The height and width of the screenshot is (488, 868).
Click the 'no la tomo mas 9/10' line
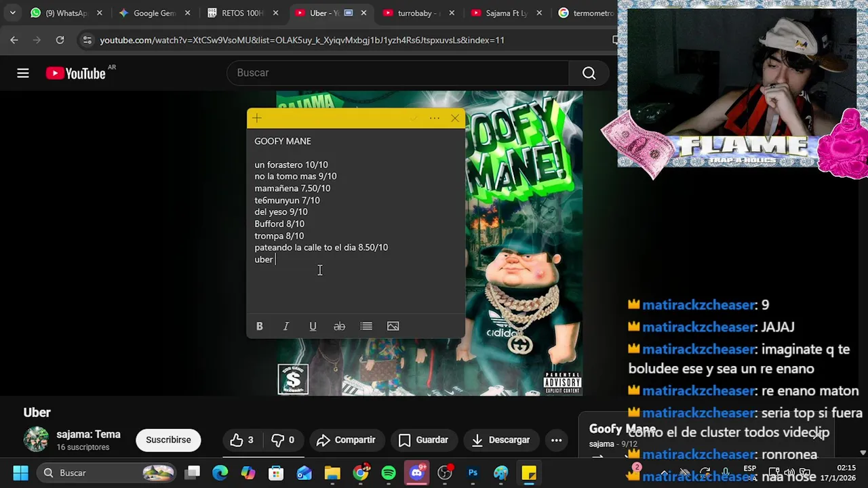click(296, 176)
